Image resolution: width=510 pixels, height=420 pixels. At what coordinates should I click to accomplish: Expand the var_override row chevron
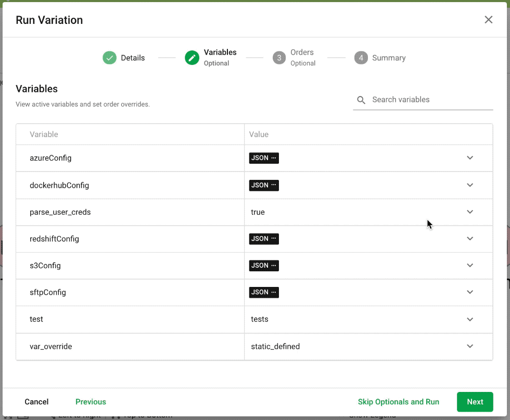tap(470, 346)
